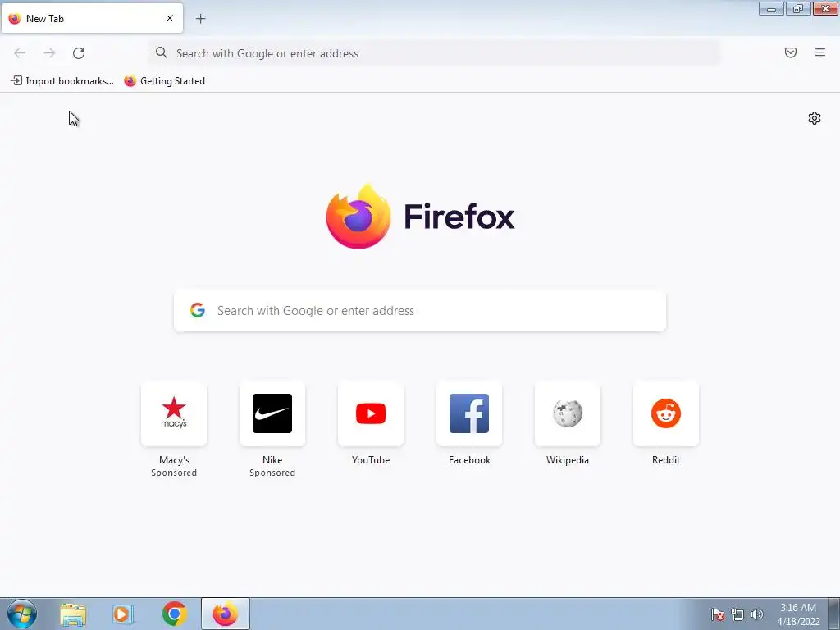Open the Reddit shortcut tile
Viewport: 840px width, 630px height.
coord(666,413)
